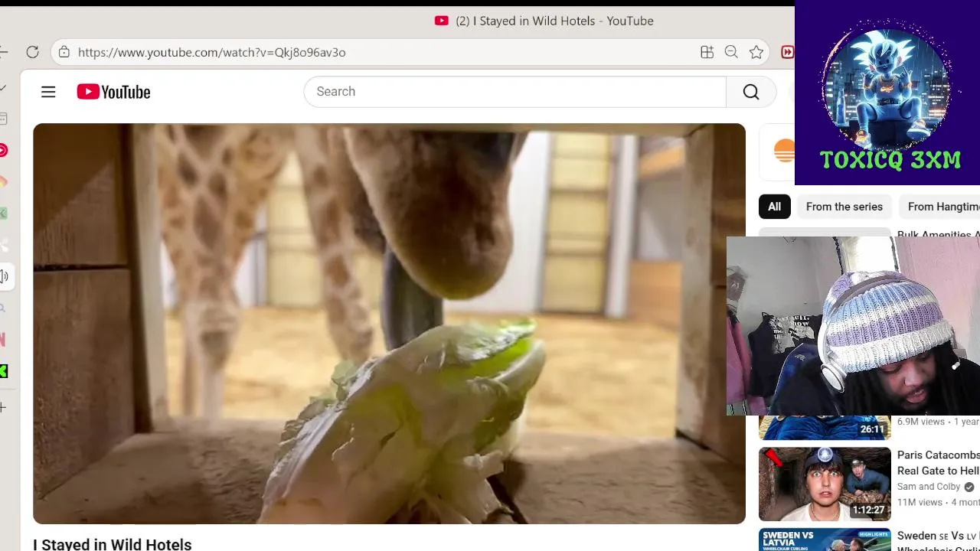Image resolution: width=980 pixels, height=551 pixels.
Task: Go to YouTube home via the logo
Action: click(113, 92)
